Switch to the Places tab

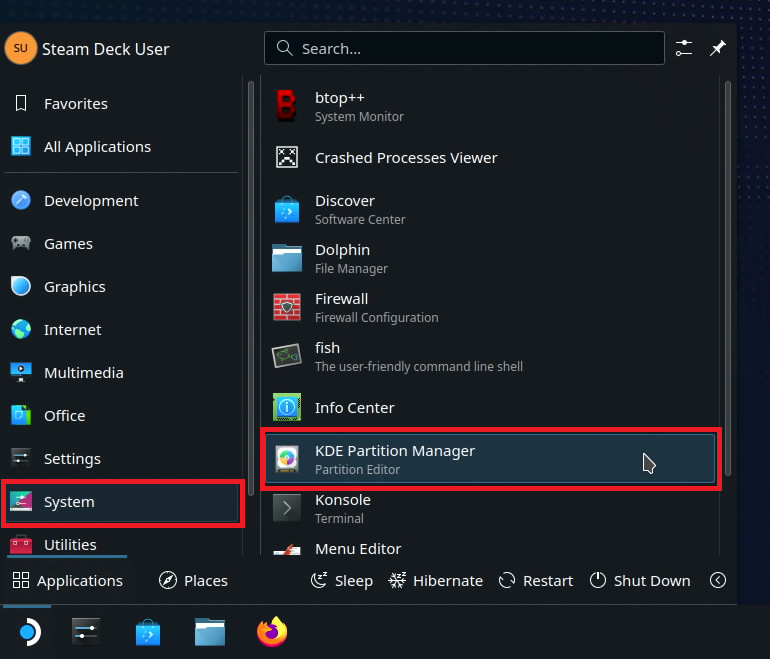tap(193, 580)
